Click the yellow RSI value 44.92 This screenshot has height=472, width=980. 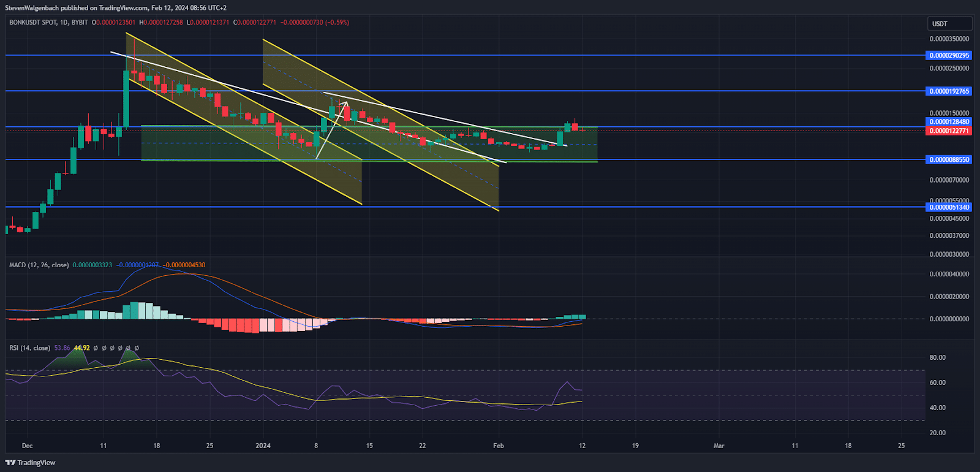point(81,348)
